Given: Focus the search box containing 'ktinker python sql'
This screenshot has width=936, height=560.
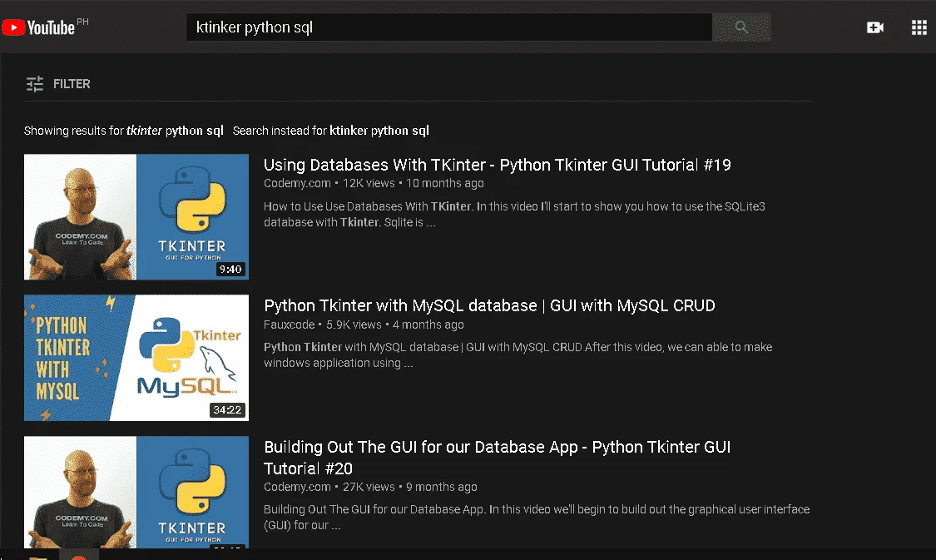Looking at the screenshot, I should pyautogui.click(x=449, y=27).
